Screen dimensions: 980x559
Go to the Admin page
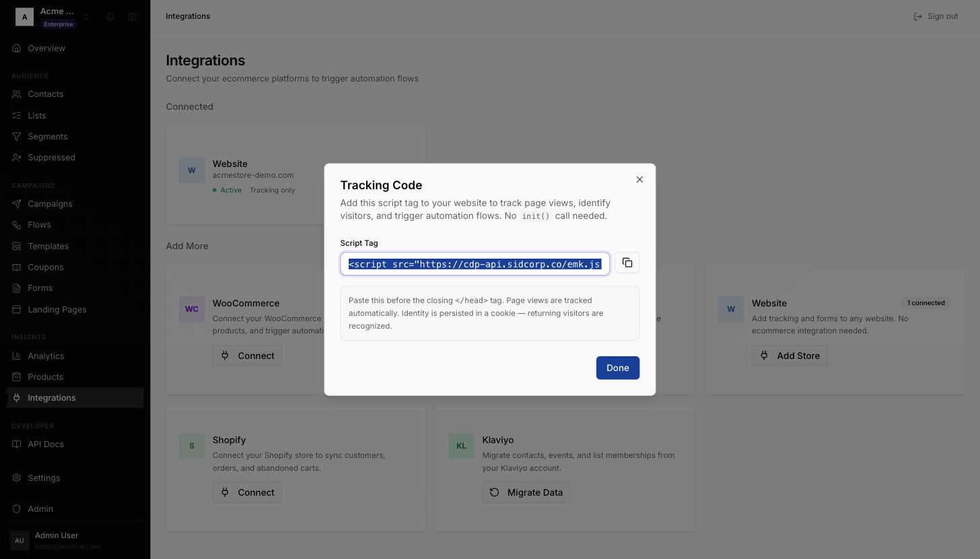(75, 509)
